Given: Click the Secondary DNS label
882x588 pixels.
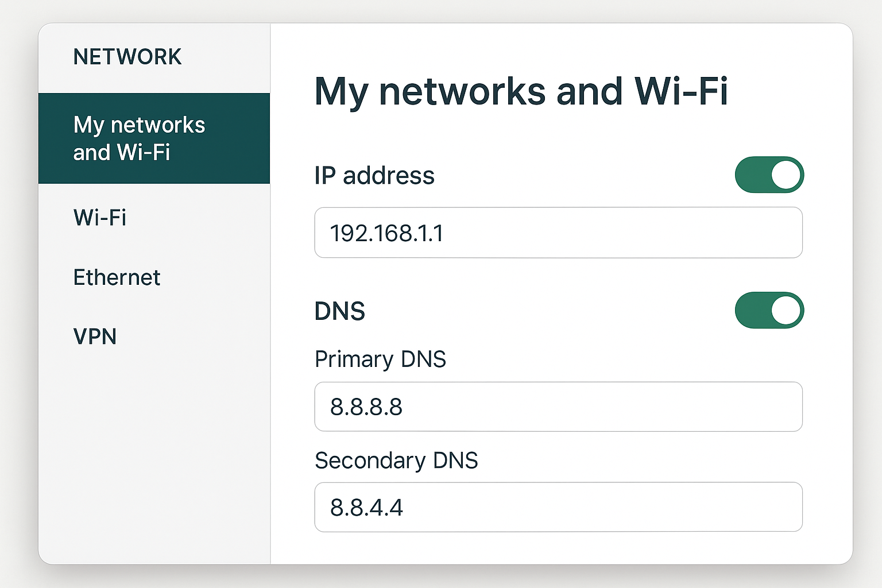Looking at the screenshot, I should [396, 461].
